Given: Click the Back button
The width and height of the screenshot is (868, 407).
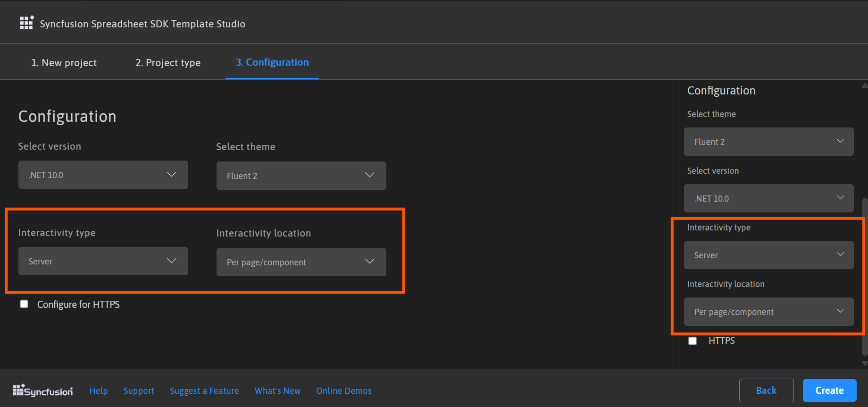Looking at the screenshot, I should point(767,390).
